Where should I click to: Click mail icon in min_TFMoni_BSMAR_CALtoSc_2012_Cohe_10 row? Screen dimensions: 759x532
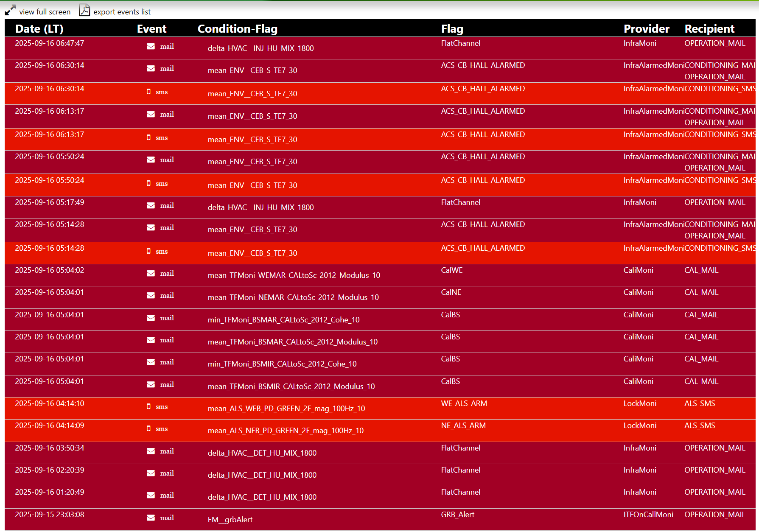coord(151,318)
